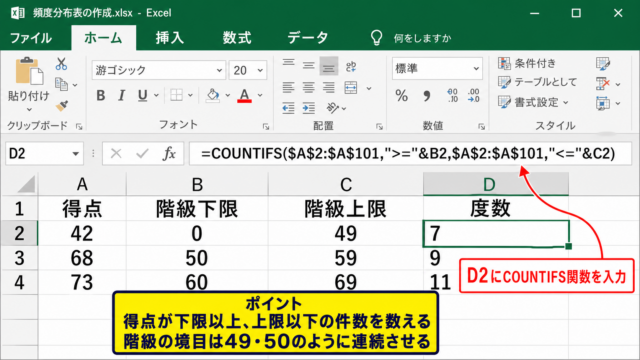Open underline style dropdown arrow
640x360 pixels.
156,96
